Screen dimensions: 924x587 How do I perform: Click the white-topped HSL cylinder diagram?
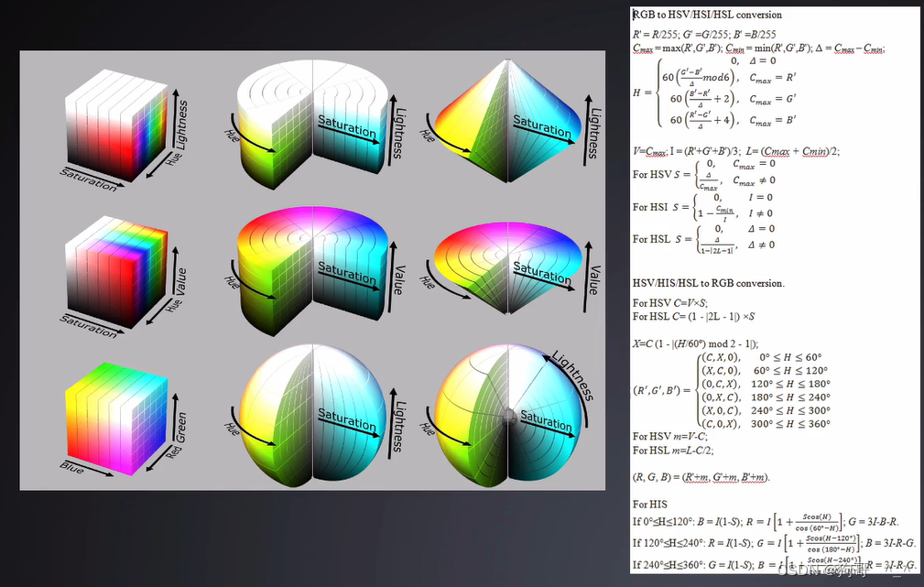click(312, 124)
